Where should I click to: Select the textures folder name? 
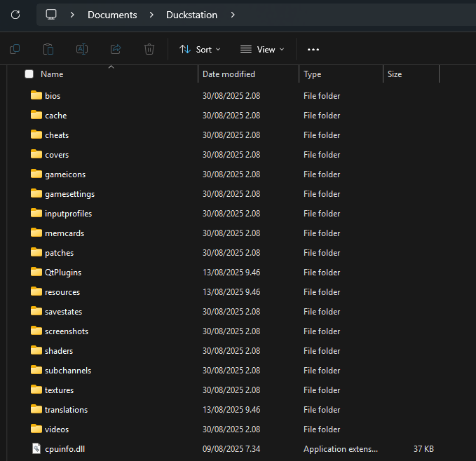point(59,390)
